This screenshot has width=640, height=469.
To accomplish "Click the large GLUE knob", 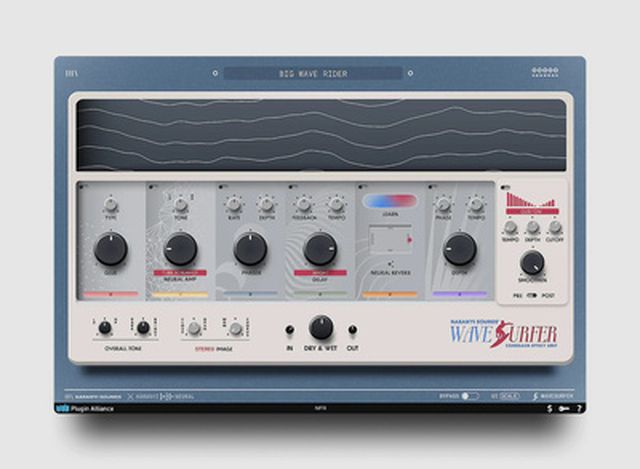I will [111, 249].
